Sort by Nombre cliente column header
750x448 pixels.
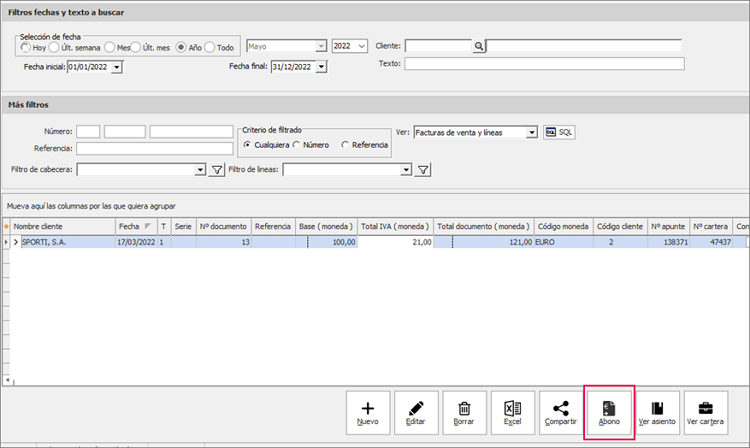point(63,227)
